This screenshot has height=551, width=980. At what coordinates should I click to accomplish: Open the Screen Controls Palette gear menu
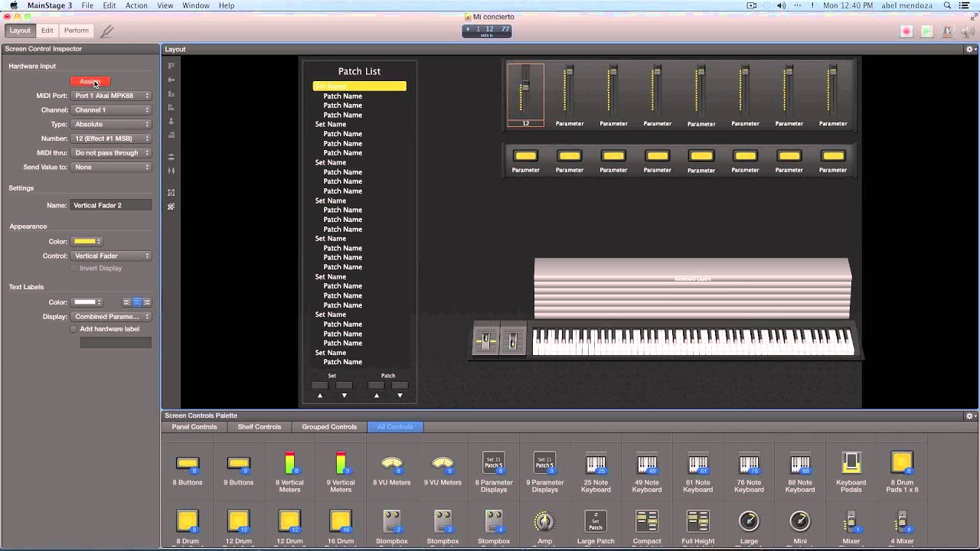pyautogui.click(x=970, y=416)
